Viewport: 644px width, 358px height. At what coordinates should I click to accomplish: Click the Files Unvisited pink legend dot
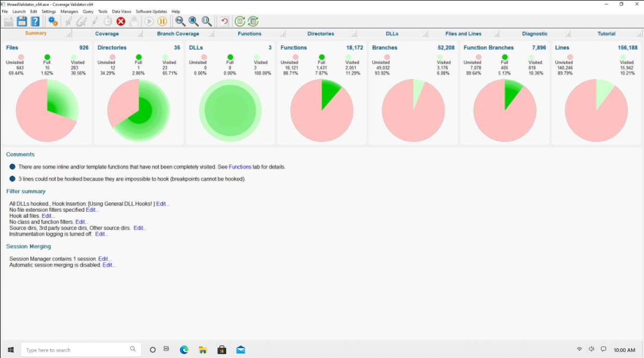(x=21, y=57)
